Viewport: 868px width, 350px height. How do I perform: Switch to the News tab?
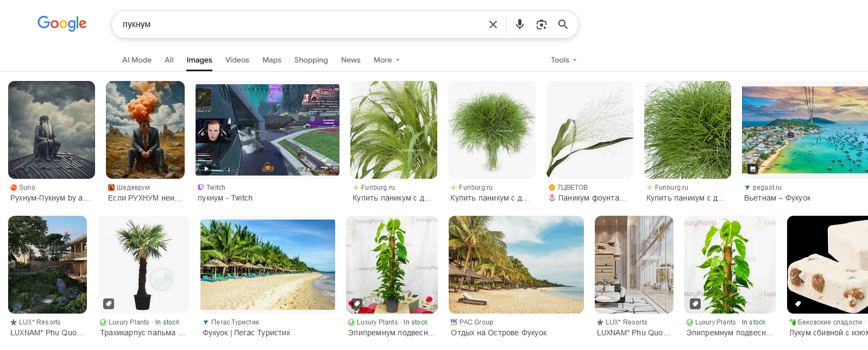[x=351, y=60]
